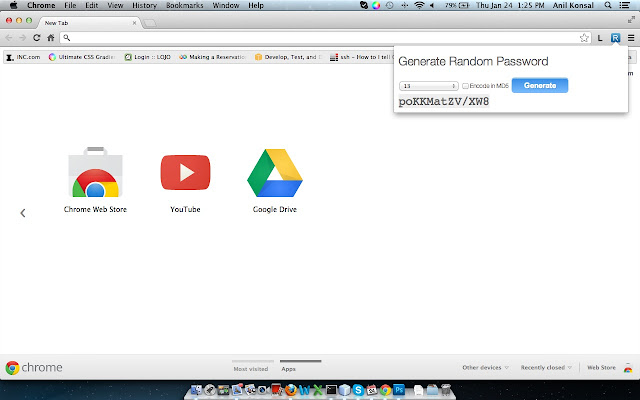
Task: Enter full screen with the arrows icon
Action: pyautogui.click(x=631, y=19)
